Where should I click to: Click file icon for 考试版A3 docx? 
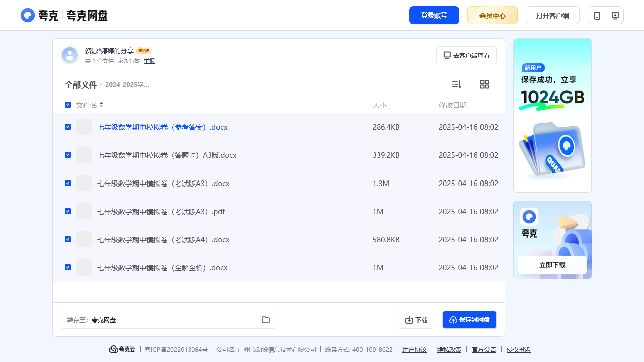(x=84, y=183)
